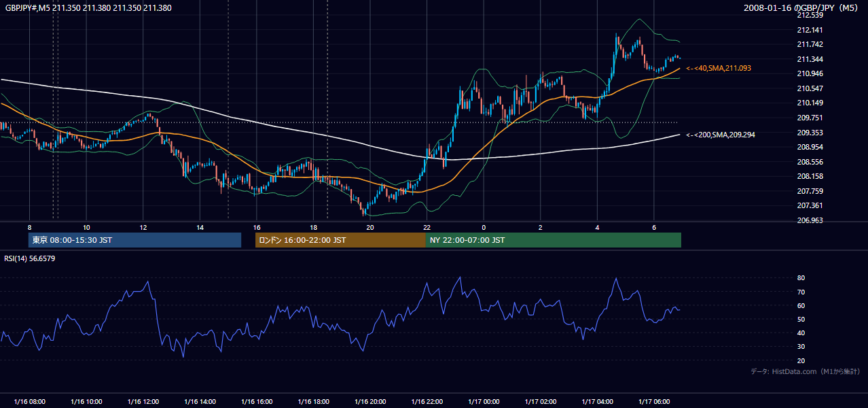Click RSI scale value 70
Viewport: 868px width, 408px height.
[x=801, y=292]
